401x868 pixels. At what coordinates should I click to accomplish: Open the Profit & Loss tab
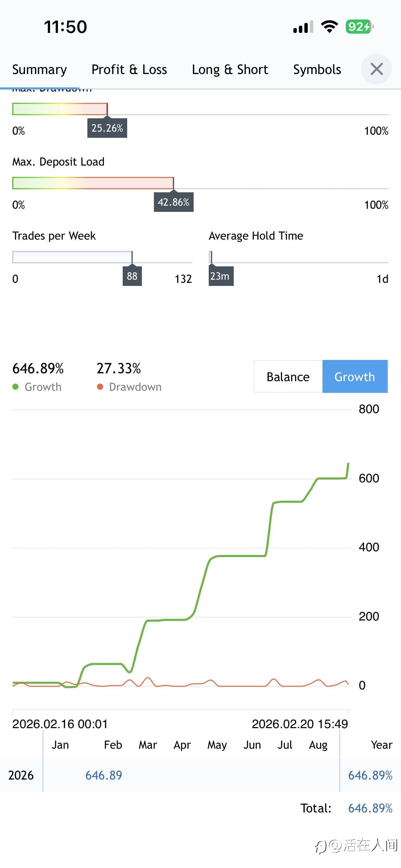(x=129, y=70)
